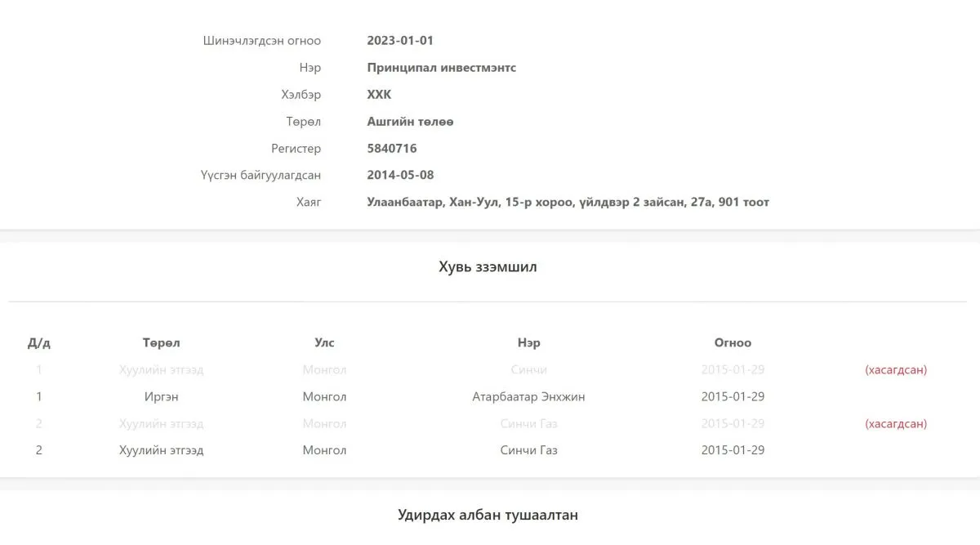Viewport: 980px width, 545px height.
Task: Click the "Нэр" column header in the ownership table
Action: [x=529, y=343]
